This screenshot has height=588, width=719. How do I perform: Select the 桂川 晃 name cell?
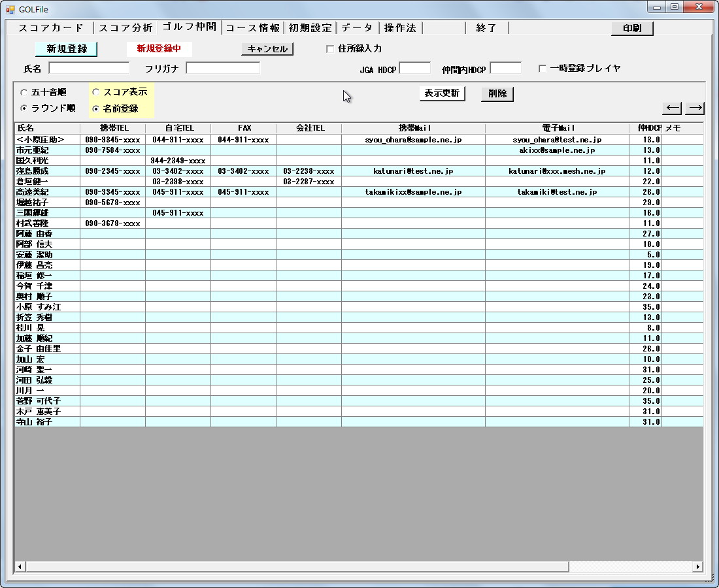tap(47, 328)
